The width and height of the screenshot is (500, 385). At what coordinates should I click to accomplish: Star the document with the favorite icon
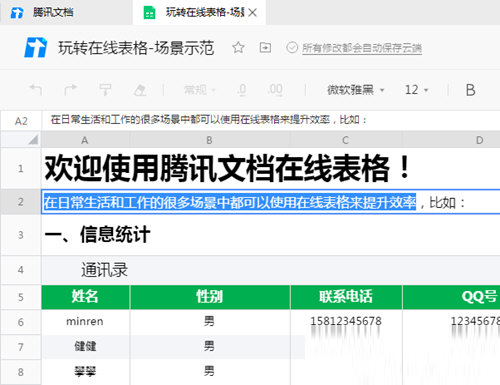(238, 48)
